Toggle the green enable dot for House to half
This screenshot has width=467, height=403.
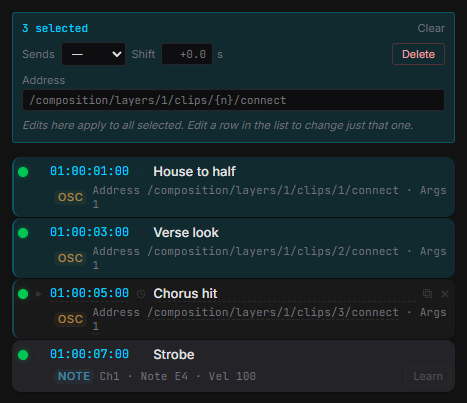[x=23, y=172]
